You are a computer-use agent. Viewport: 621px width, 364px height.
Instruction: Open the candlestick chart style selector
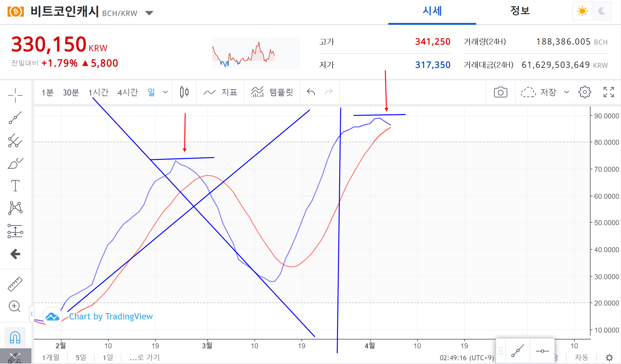(184, 92)
